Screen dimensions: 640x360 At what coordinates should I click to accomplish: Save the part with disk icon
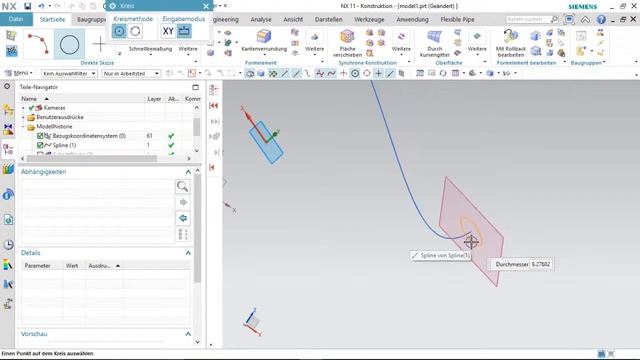coord(27,6)
